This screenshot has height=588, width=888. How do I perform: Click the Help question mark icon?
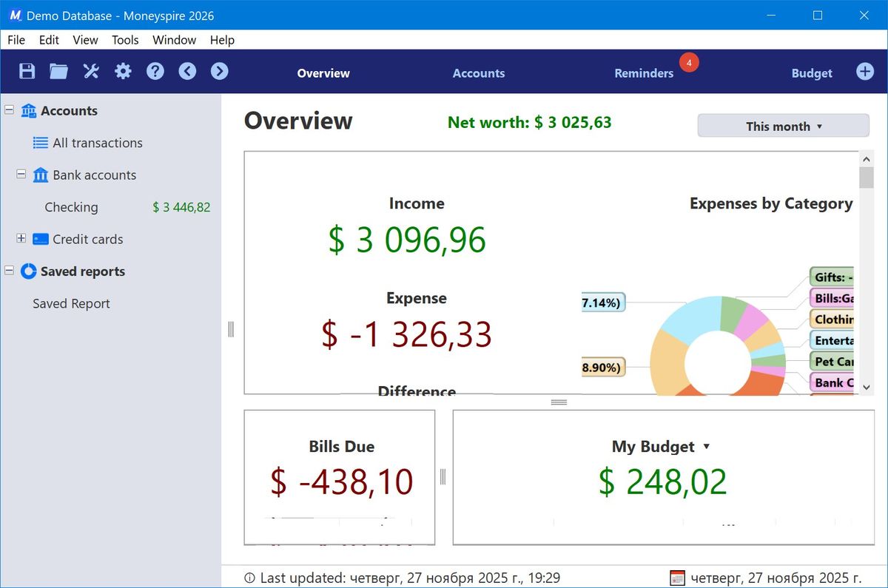[x=155, y=71]
